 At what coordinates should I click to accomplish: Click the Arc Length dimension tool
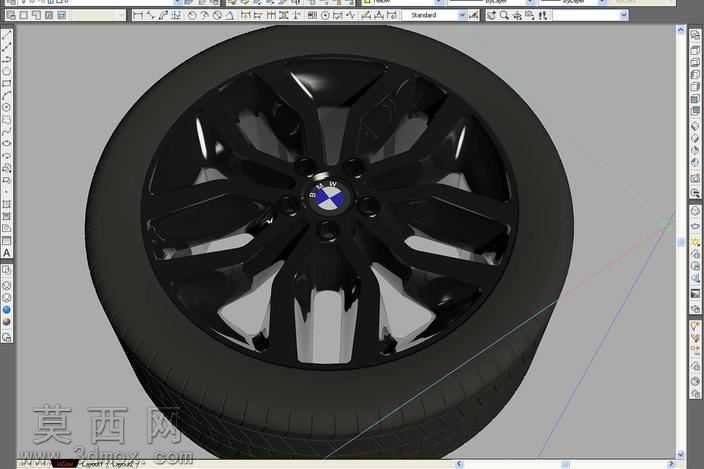[x=163, y=16]
